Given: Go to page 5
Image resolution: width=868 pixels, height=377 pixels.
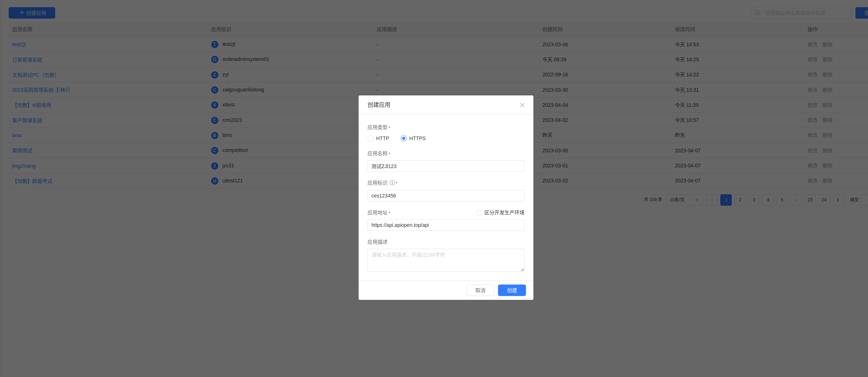Looking at the screenshot, I should 782,200.
